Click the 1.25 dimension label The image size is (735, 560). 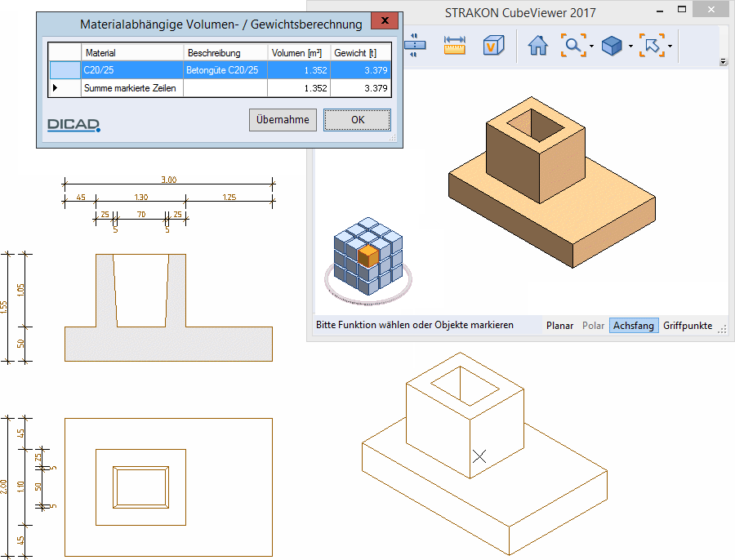[x=229, y=198]
